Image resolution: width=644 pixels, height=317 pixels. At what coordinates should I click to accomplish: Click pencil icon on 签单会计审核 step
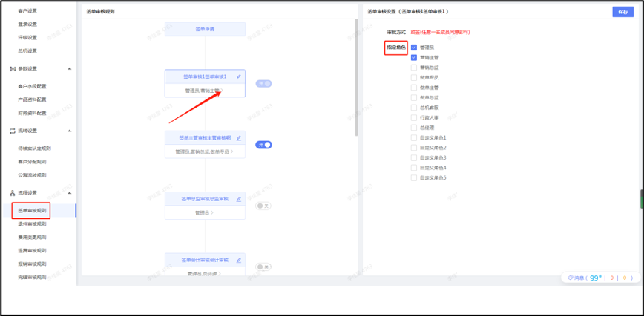click(239, 261)
